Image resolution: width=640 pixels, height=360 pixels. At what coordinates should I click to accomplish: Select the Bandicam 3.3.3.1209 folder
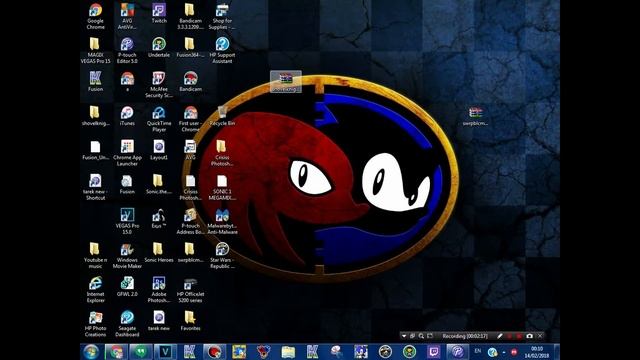click(190, 16)
